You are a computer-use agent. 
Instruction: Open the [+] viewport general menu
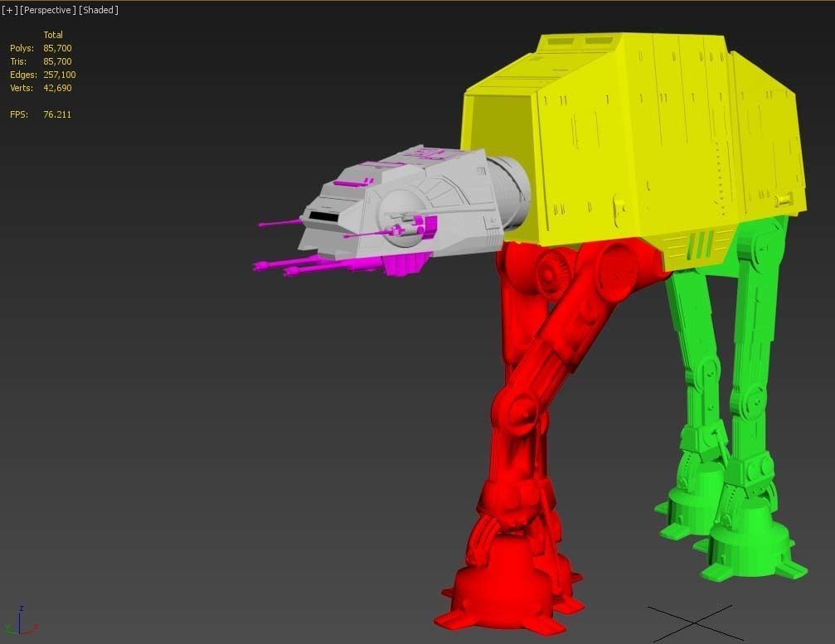point(9,10)
